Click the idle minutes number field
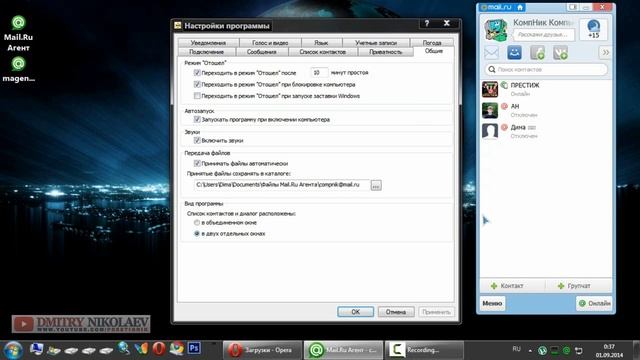Screen dimensions: 640x360 [319, 73]
